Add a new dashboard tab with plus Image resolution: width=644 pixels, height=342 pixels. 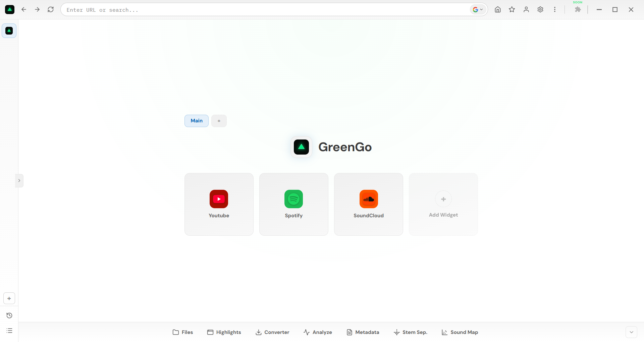tap(219, 121)
